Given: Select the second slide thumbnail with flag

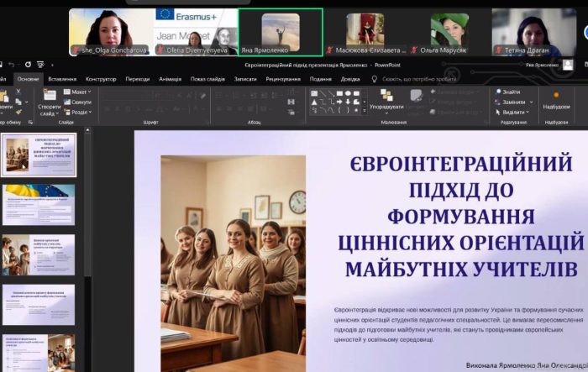Looking at the screenshot, I should [x=39, y=204].
